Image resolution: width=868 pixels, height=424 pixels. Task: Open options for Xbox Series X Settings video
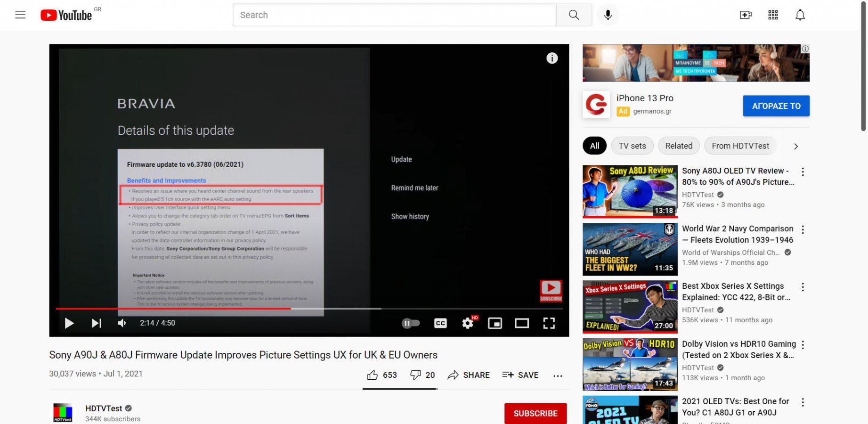803,287
